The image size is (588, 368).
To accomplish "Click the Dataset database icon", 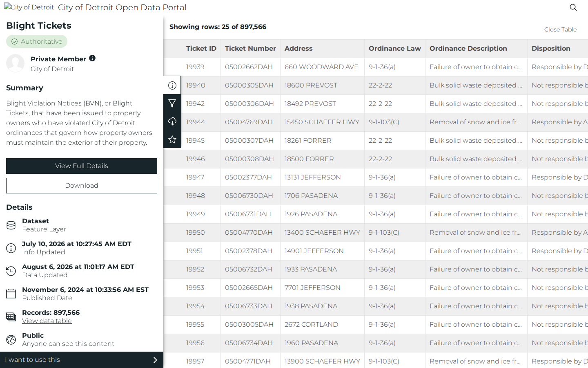I will 11,225.
